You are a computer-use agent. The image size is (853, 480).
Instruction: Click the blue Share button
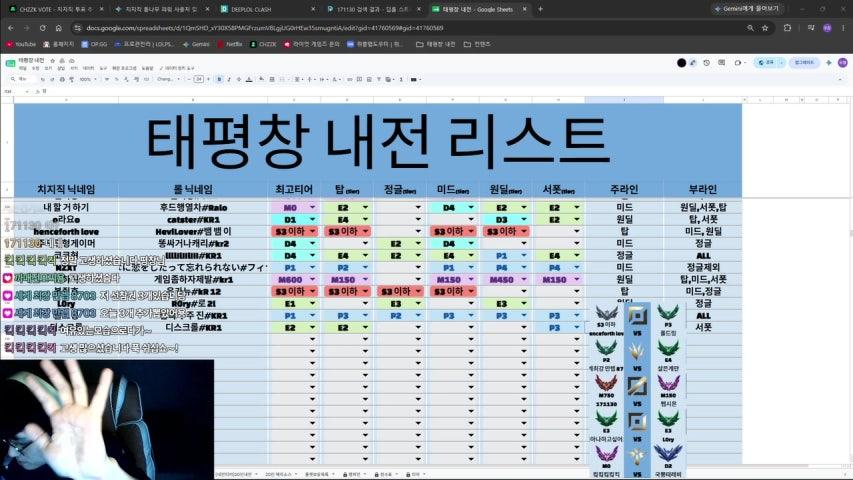[767, 63]
